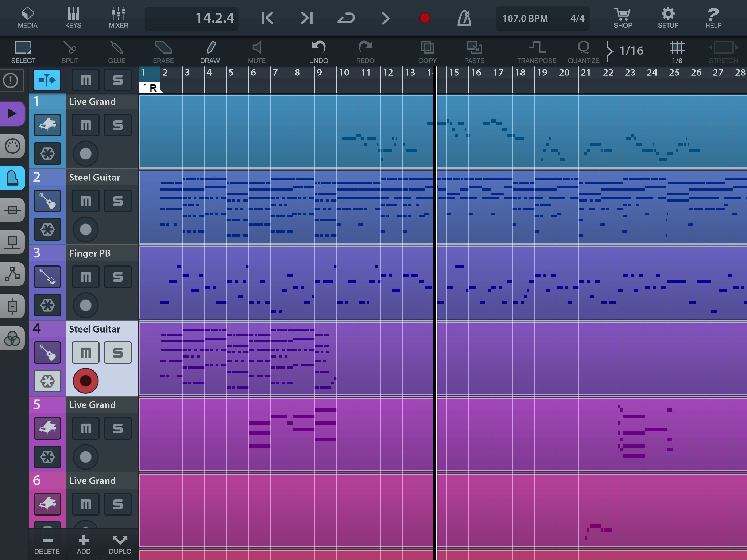This screenshot has height=560, width=747.
Task: Jump to the previous locator
Action: pos(267,18)
